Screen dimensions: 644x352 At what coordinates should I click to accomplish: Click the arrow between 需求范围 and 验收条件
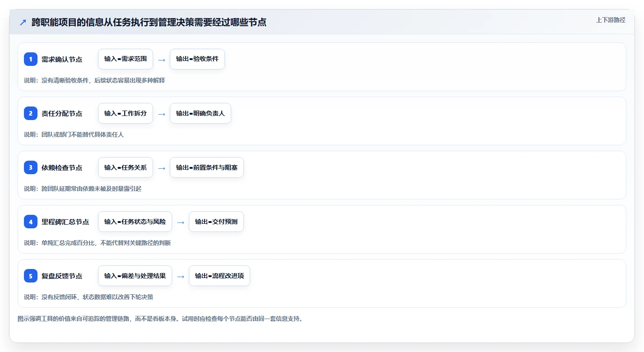(162, 60)
